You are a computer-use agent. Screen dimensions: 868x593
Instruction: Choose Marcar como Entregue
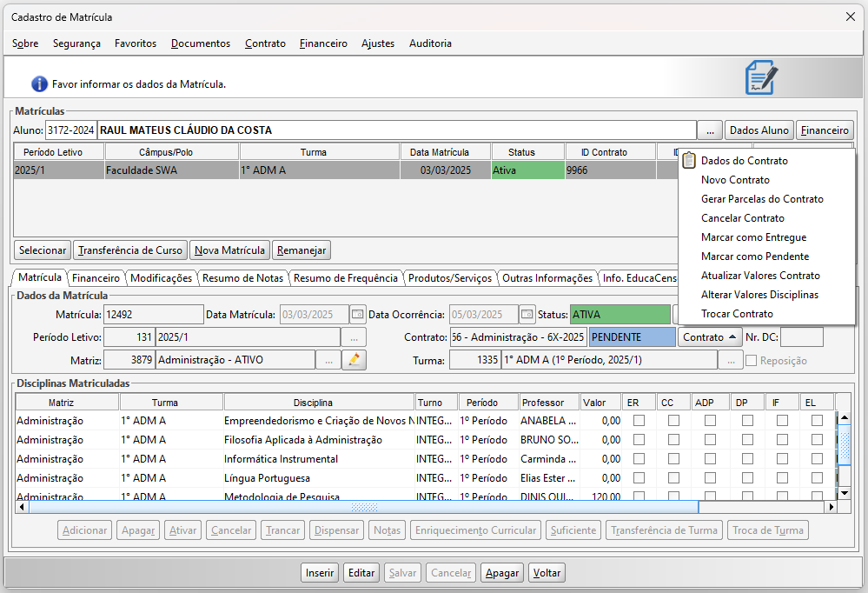pos(766,237)
